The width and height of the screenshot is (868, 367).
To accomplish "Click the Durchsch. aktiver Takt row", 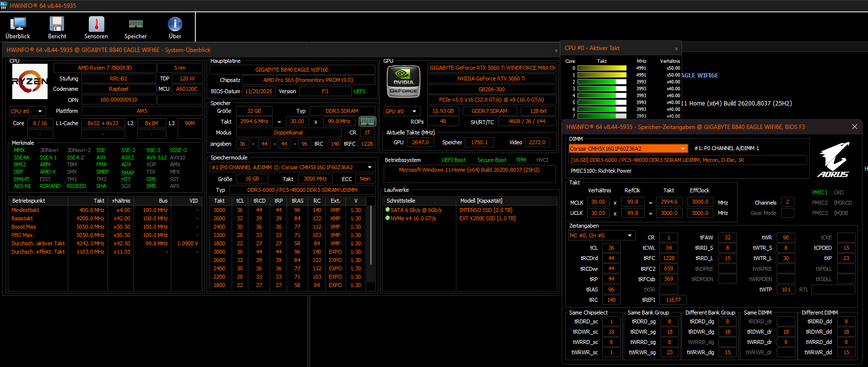I will point(105,243).
